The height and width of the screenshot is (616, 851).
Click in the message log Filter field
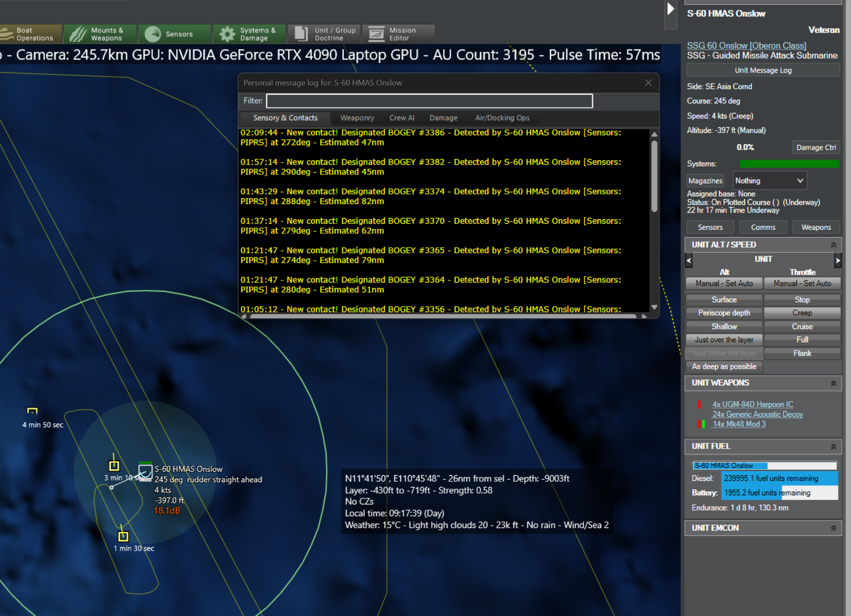[429, 101]
